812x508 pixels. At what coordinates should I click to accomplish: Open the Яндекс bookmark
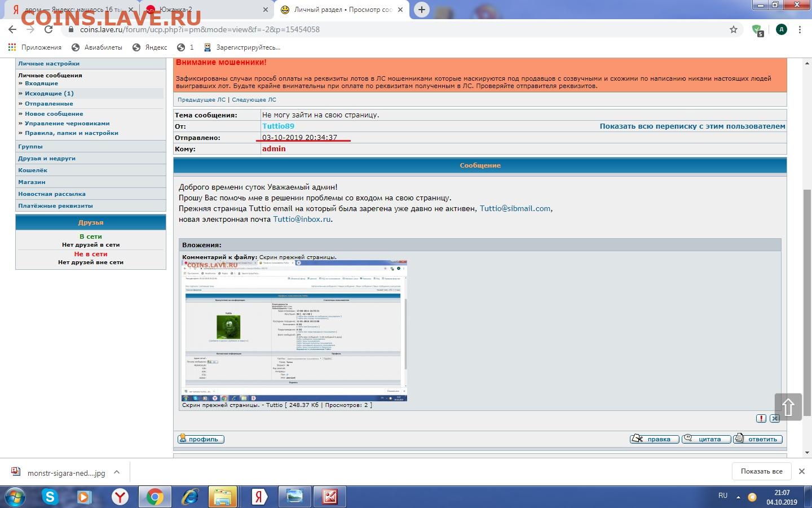coord(150,47)
